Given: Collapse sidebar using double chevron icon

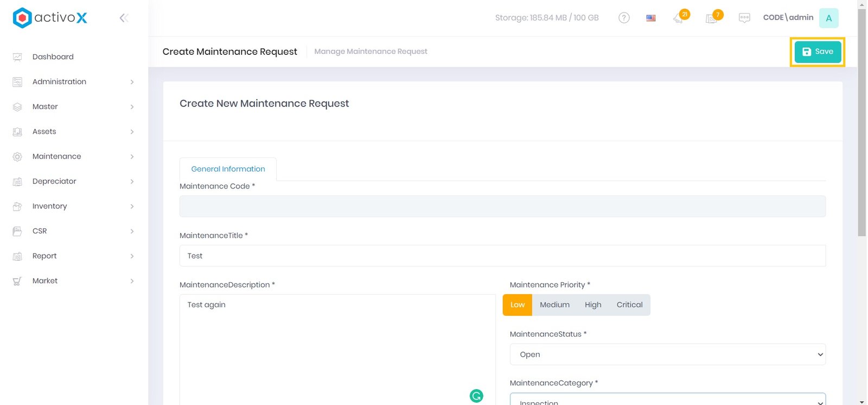Looking at the screenshot, I should (x=124, y=18).
